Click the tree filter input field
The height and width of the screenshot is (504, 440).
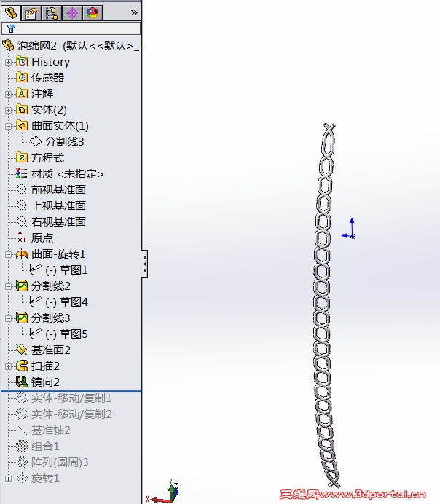(71, 28)
